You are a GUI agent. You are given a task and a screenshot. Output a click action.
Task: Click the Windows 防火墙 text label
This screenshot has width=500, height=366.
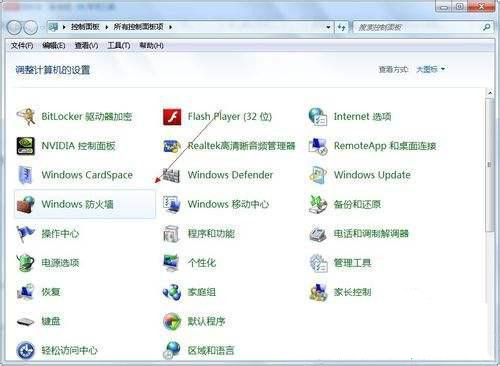click(x=78, y=204)
